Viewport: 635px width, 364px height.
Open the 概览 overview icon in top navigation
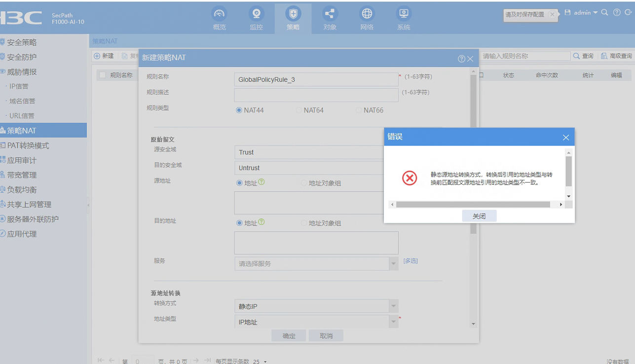(219, 13)
